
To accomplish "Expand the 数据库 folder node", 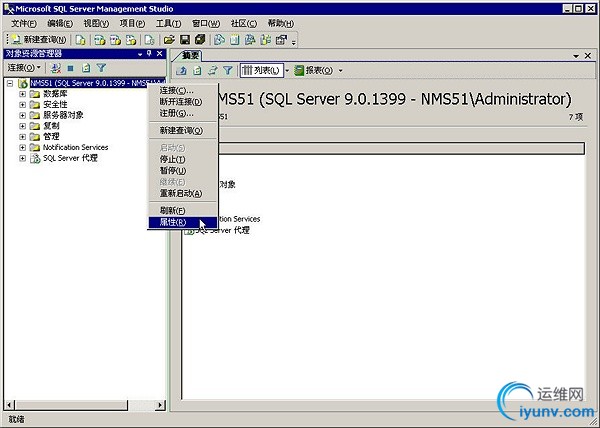I will click(x=23, y=94).
